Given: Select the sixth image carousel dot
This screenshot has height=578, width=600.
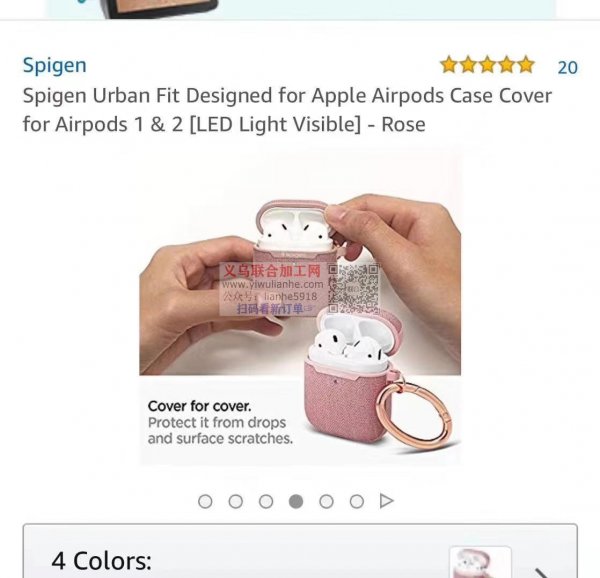Looking at the screenshot, I should click(x=357, y=501).
